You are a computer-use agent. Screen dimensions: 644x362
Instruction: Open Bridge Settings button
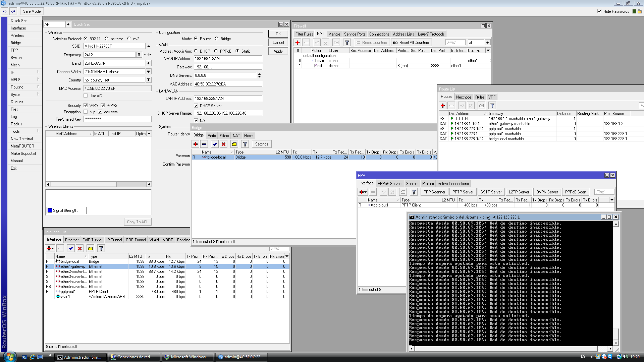click(262, 144)
